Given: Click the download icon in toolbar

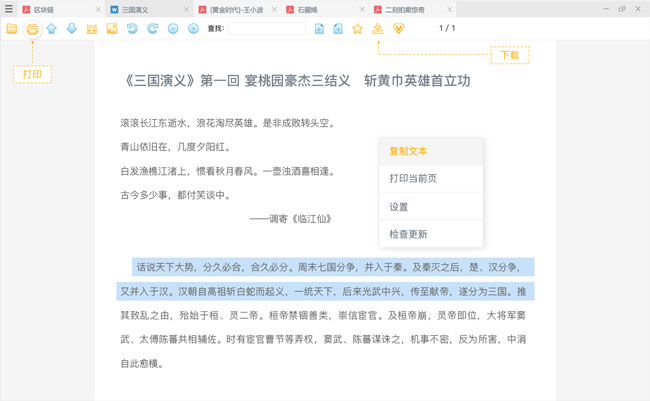Looking at the screenshot, I should tap(377, 29).
